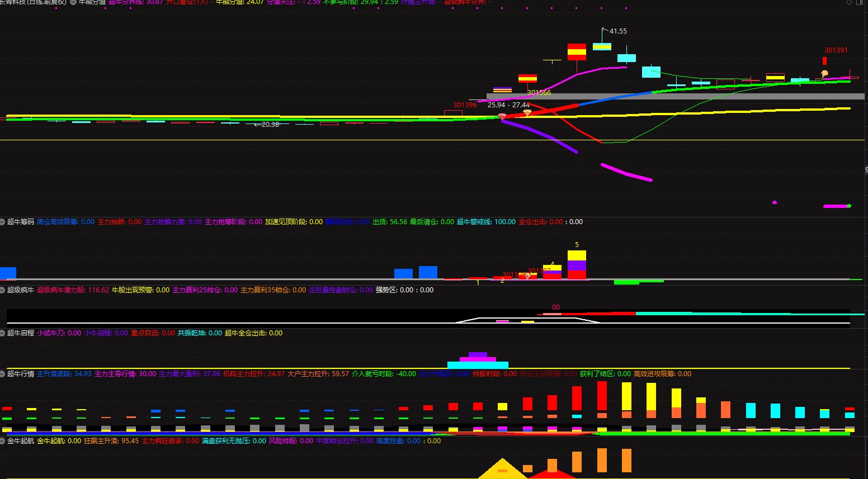Click the orange diamond signal icon below 301566

point(527,113)
